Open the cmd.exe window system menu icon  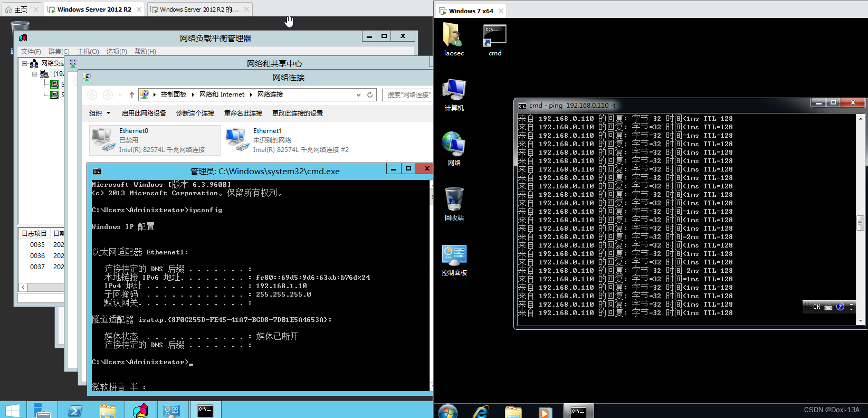click(x=97, y=171)
